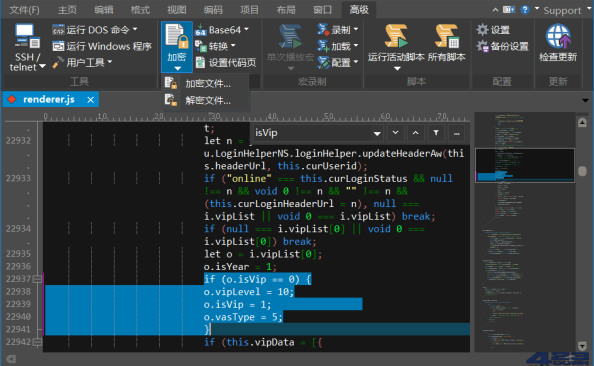Click the code minimap preview
The image size is (594, 366).
[x=525, y=232]
